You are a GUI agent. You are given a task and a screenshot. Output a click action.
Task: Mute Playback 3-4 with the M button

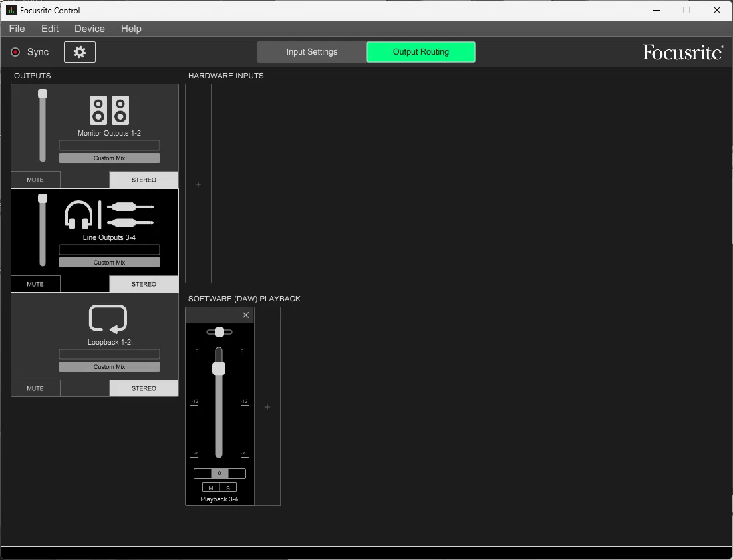coord(211,488)
